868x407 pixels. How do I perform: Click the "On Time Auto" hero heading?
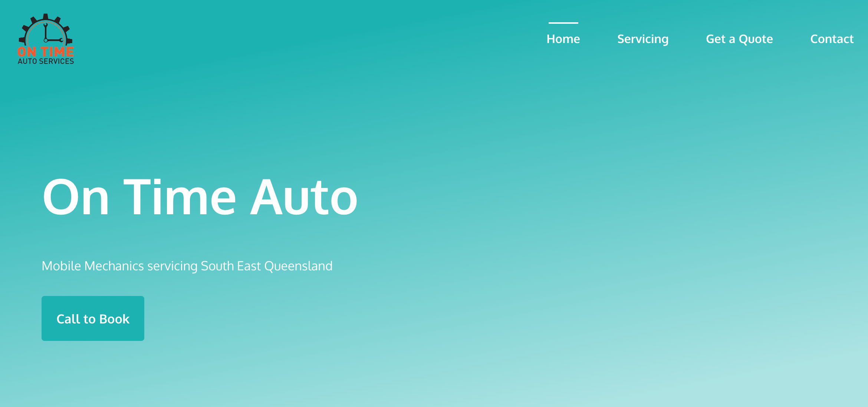click(x=200, y=197)
